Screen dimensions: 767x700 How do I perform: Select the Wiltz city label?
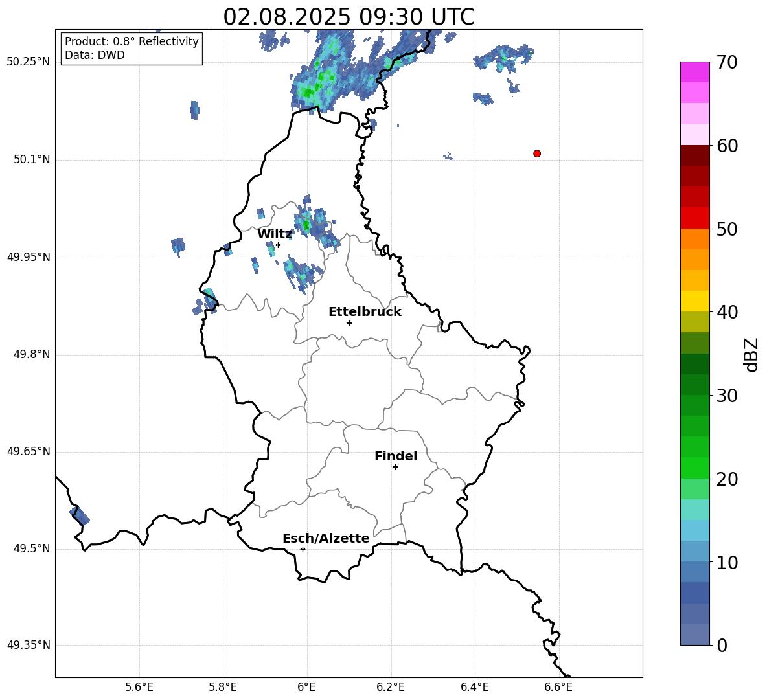[x=275, y=234]
